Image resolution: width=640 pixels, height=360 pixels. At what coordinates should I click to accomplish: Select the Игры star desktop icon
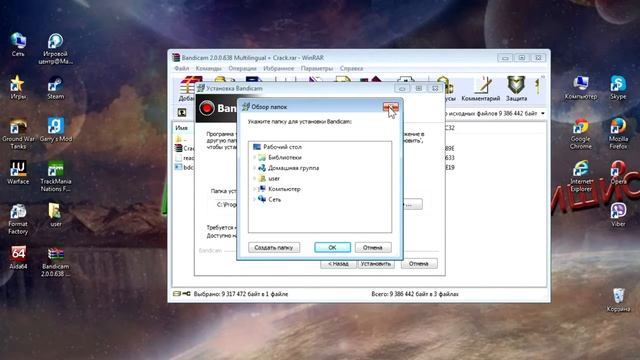[x=18, y=87]
